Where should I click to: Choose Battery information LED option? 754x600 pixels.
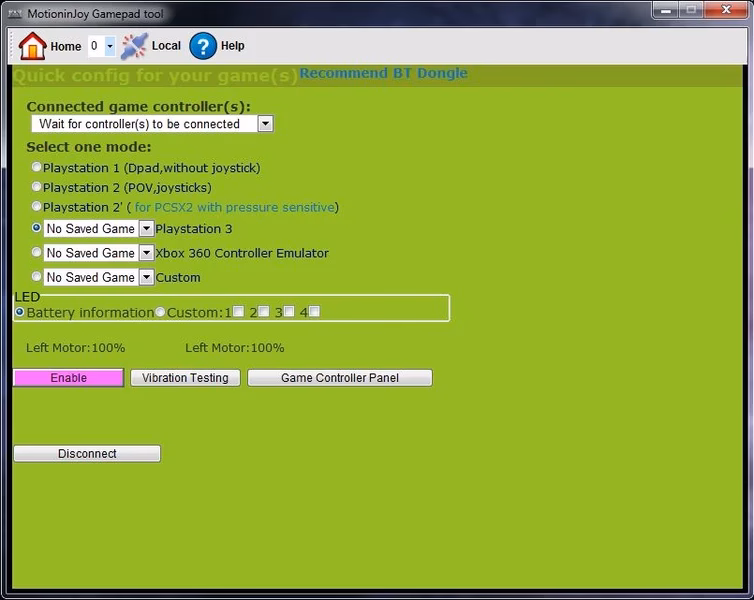click(x=20, y=312)
